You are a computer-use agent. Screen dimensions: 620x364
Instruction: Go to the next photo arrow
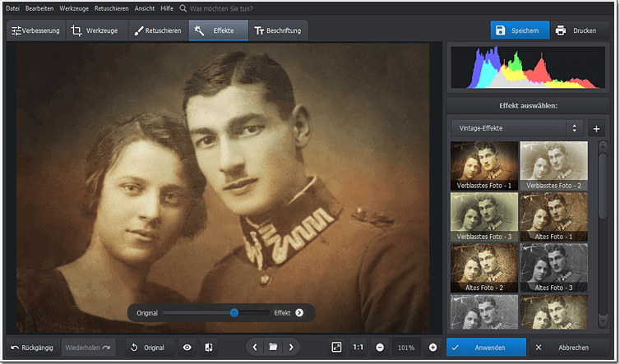(x=291, y=347)
